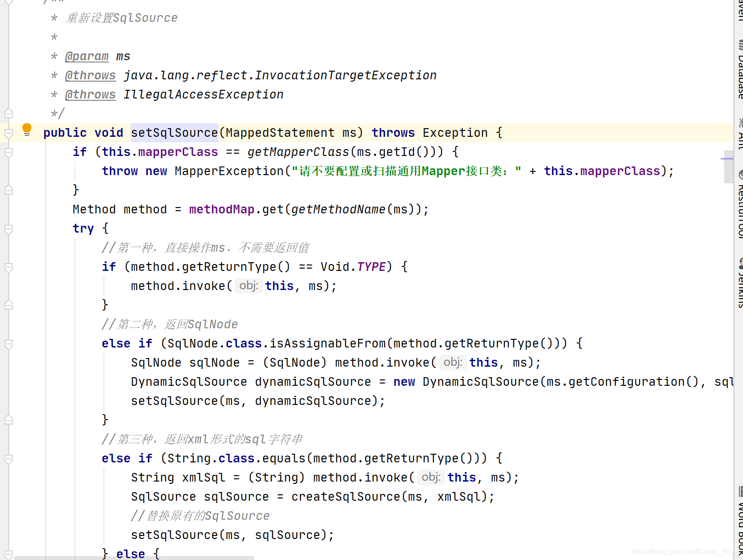Click fold end marker after first method.invoke block
This screenshot has height=560, width=743.
click(x=8, y=305)
